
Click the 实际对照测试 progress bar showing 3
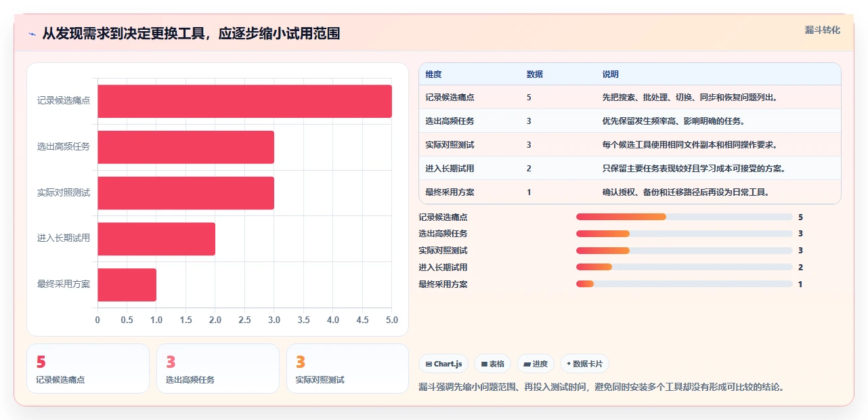684,251
